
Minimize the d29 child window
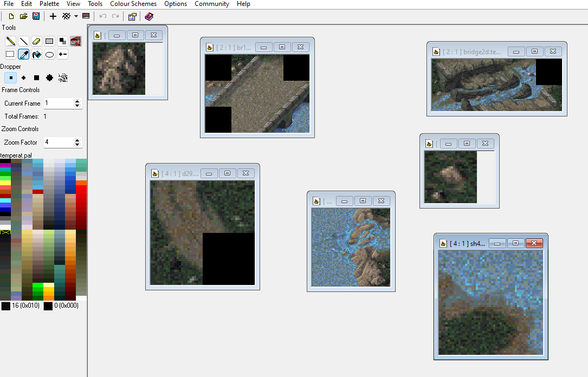click(x=209, y=173)
